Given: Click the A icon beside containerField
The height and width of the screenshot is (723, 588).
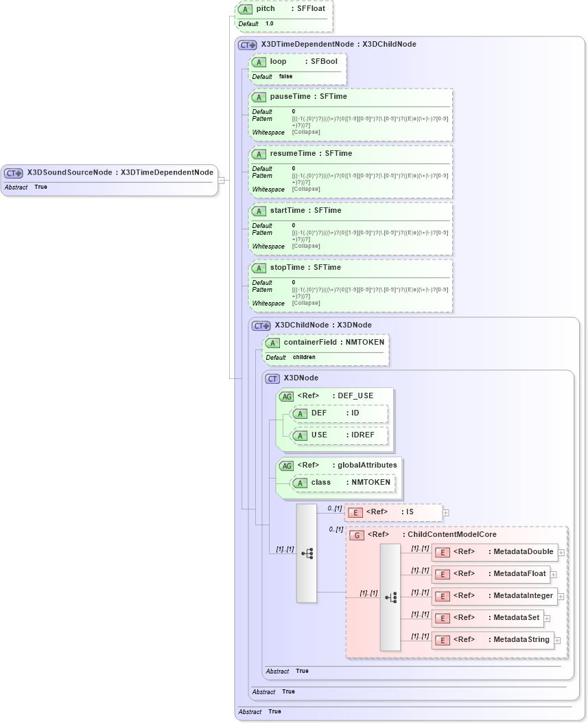Looking at the screenshot, I should (x=272, y=343).
